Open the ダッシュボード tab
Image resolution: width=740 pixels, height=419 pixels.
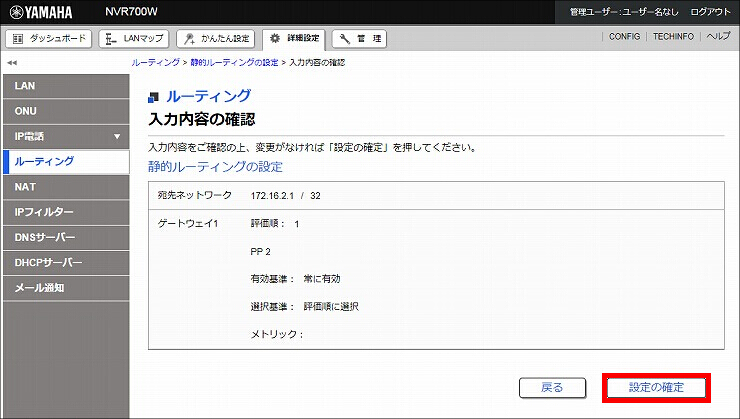(x=49, y=39)
